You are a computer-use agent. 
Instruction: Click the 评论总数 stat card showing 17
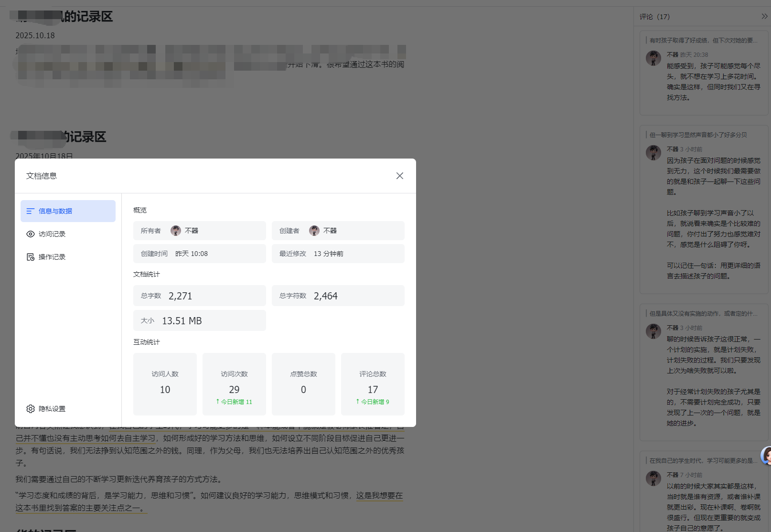click(x=373, y=384)
